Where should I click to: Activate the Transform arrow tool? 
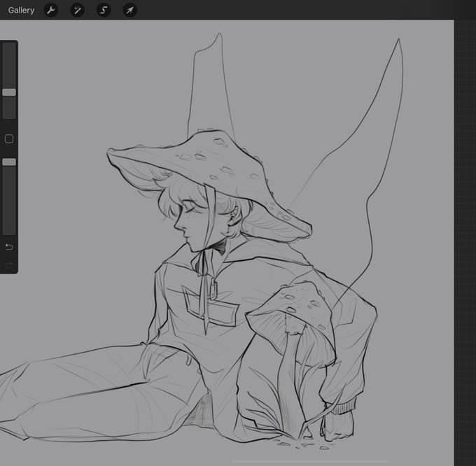[x=130, y=10]
